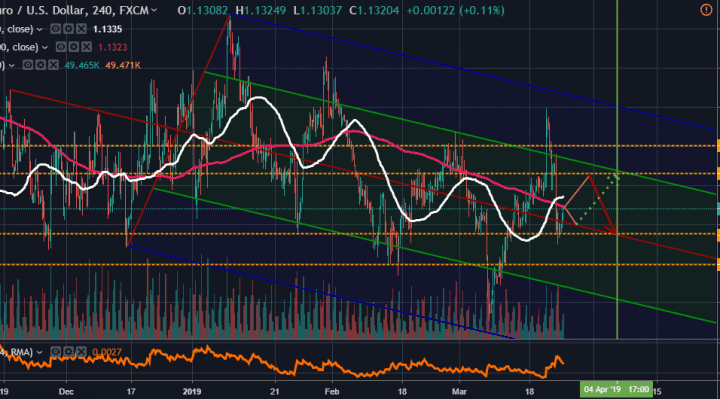Hide the pink 1.1323 indicator via eye
Viewport: 720px width, 399px height.
[x=61, y=47]
